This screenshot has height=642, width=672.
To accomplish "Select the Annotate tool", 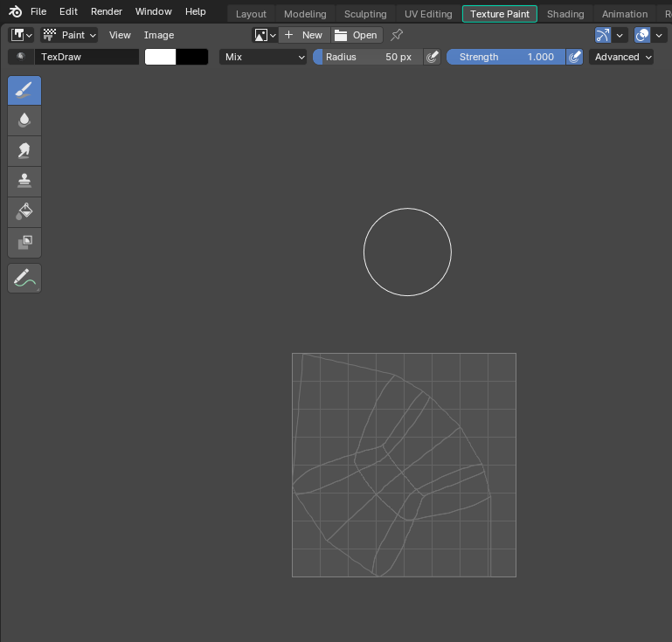I will (x=24, y=279).
